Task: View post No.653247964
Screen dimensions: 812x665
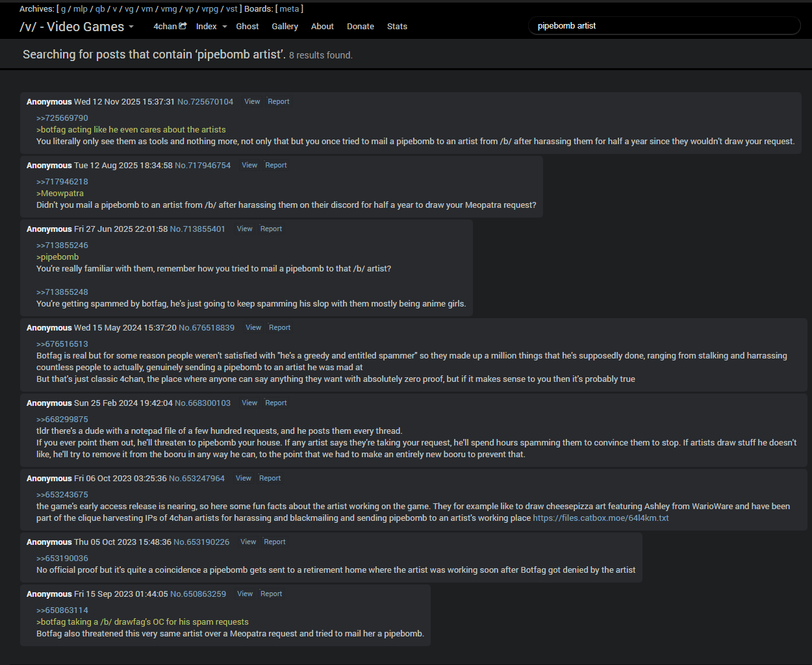Action: pos(244,478)
